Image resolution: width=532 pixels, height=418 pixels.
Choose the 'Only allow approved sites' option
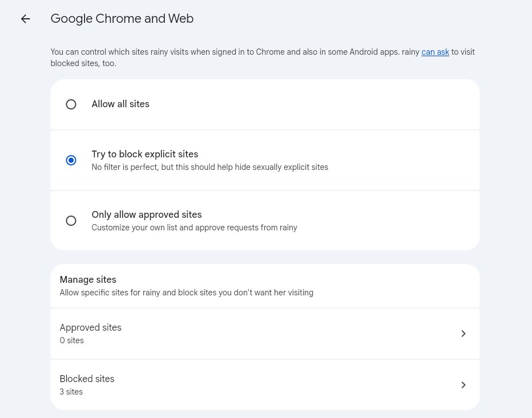[71, 221]
